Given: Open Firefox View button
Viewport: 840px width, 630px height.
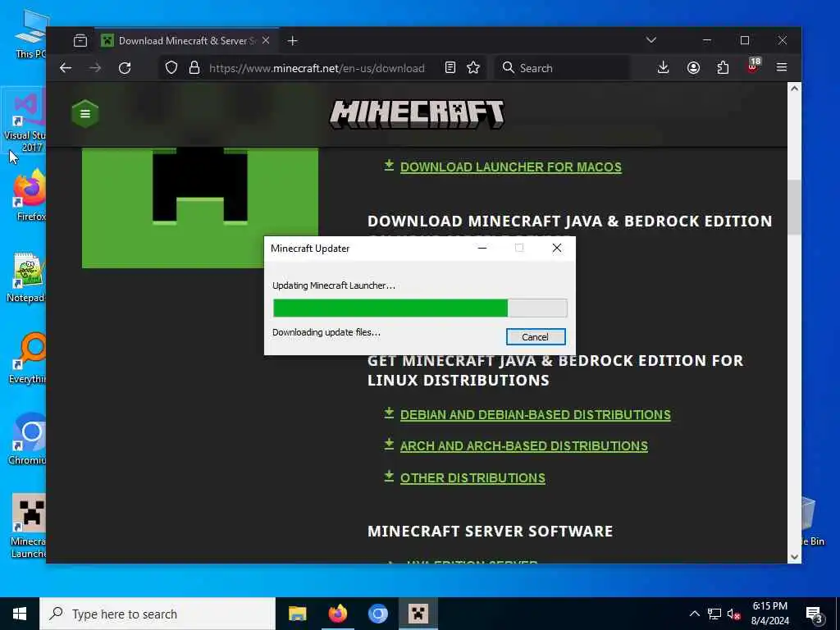Looking at the screenshot, I should coord(80,41).
